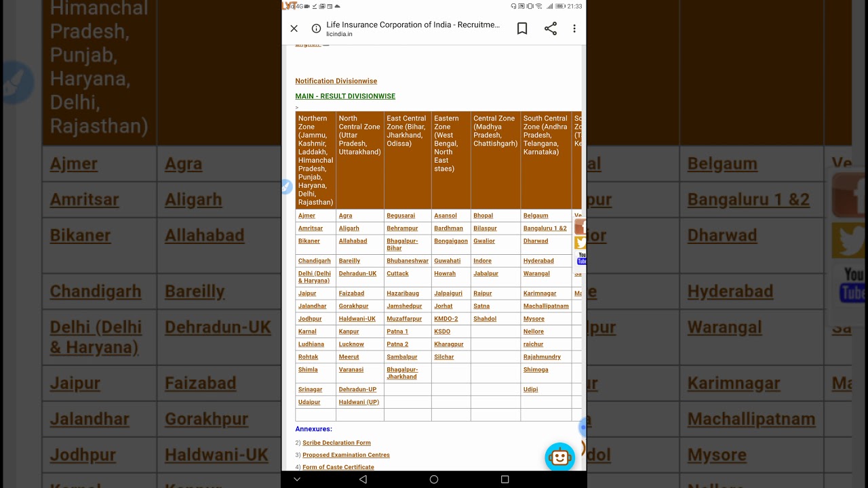Tap the Android back navigation button
868x488 pixels.
point(363,479)
